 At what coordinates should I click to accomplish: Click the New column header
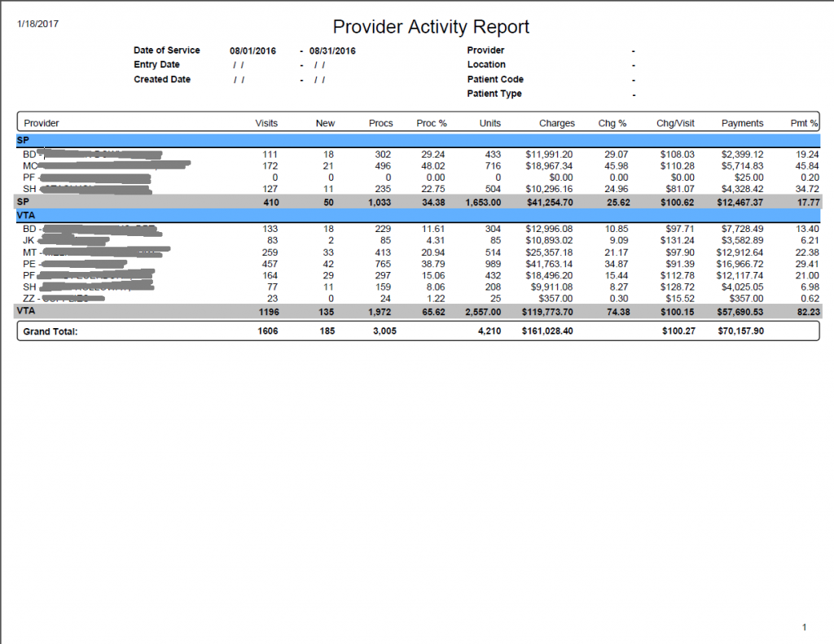(324, 123)
